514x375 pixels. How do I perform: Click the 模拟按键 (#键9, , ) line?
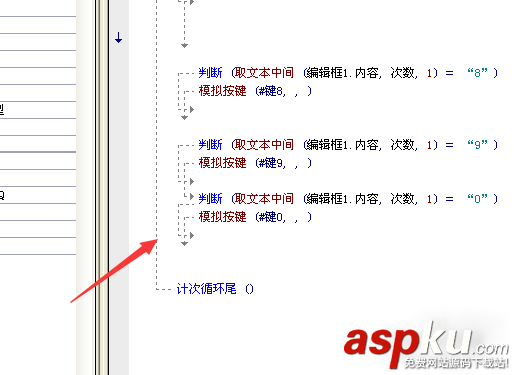(255, 163)
